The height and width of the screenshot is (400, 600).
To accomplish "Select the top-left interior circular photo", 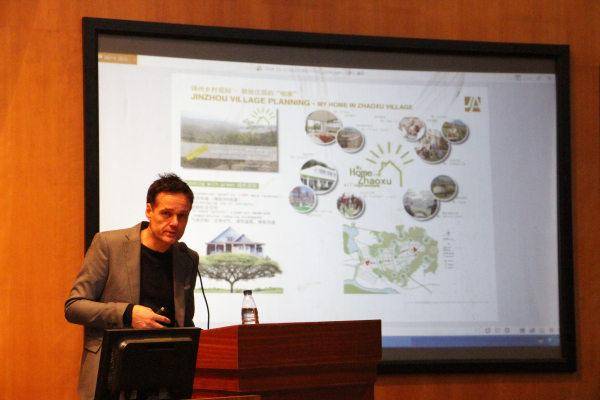I will [x=322, y=127].
